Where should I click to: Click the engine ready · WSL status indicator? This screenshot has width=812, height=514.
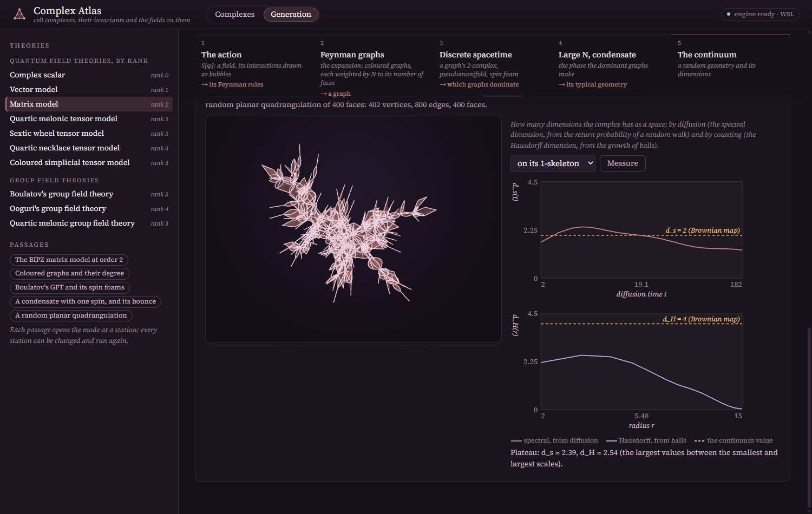[x=761, y=15]
